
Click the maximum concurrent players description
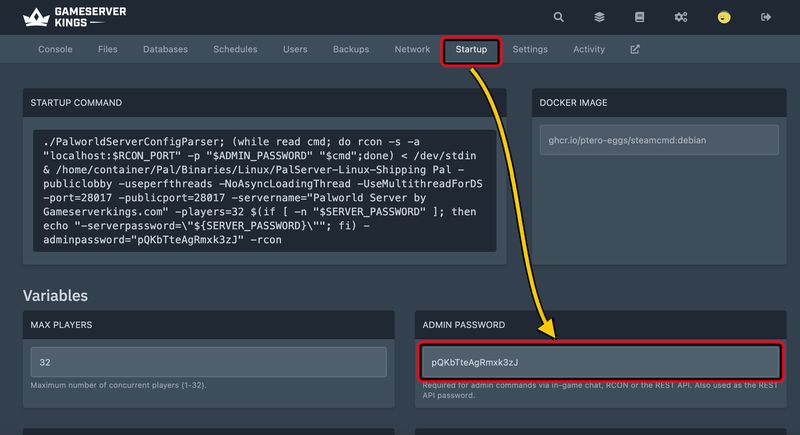118,385
